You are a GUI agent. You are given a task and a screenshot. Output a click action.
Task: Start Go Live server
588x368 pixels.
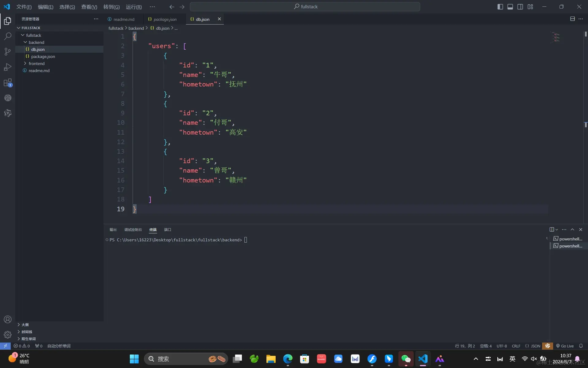tap(565, 346)
